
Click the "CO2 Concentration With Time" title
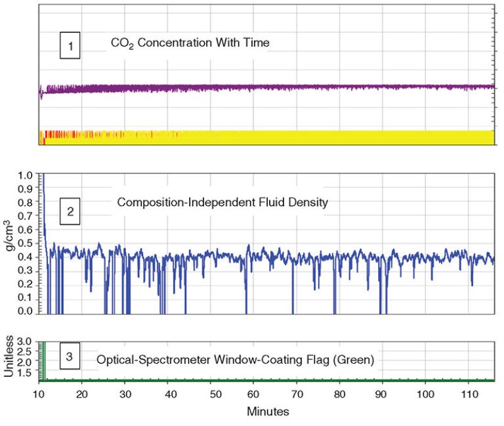pos(190,43)
